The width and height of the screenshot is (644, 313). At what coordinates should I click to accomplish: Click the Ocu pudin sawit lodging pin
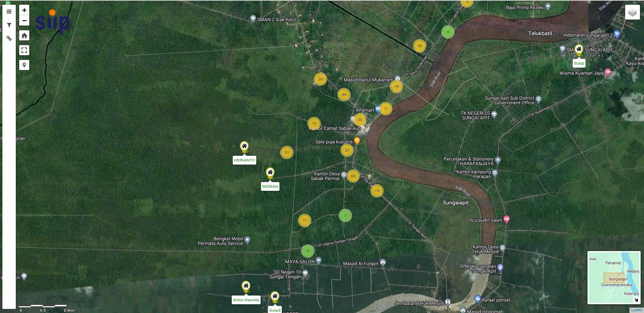coord(506,219)
